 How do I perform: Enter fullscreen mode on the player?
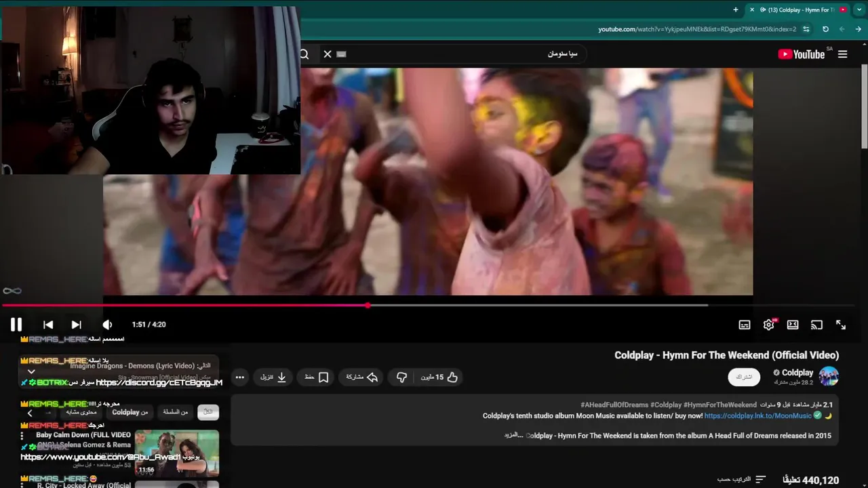[841, 325]
